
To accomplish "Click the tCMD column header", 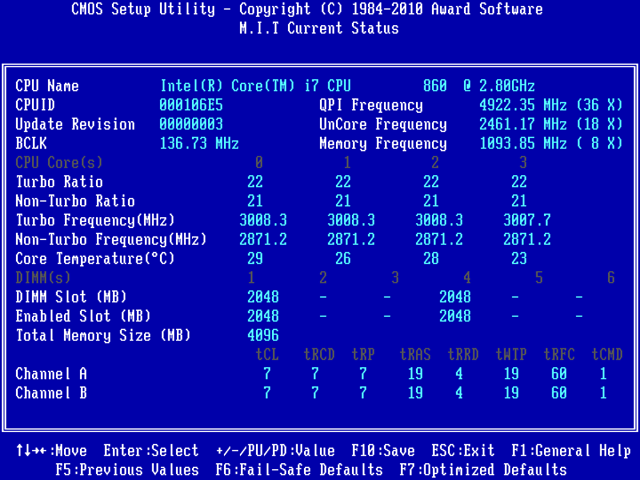I will point(607,354).
